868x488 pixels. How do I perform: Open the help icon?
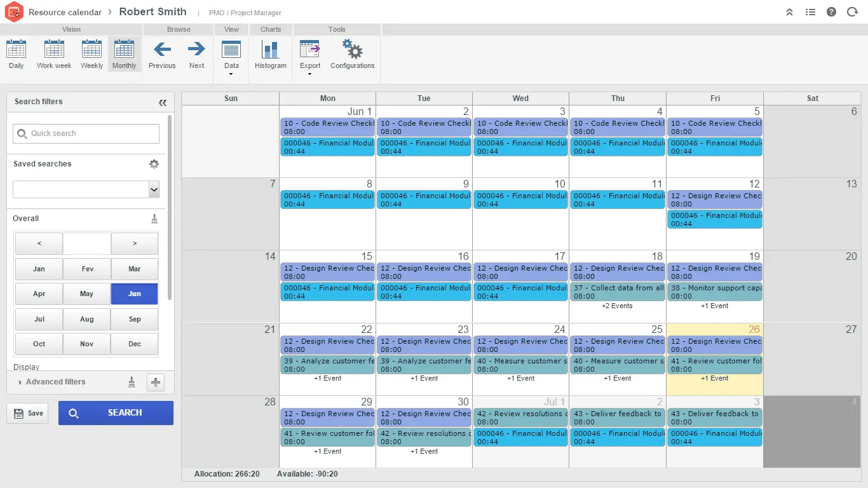[x=831, y=11]
